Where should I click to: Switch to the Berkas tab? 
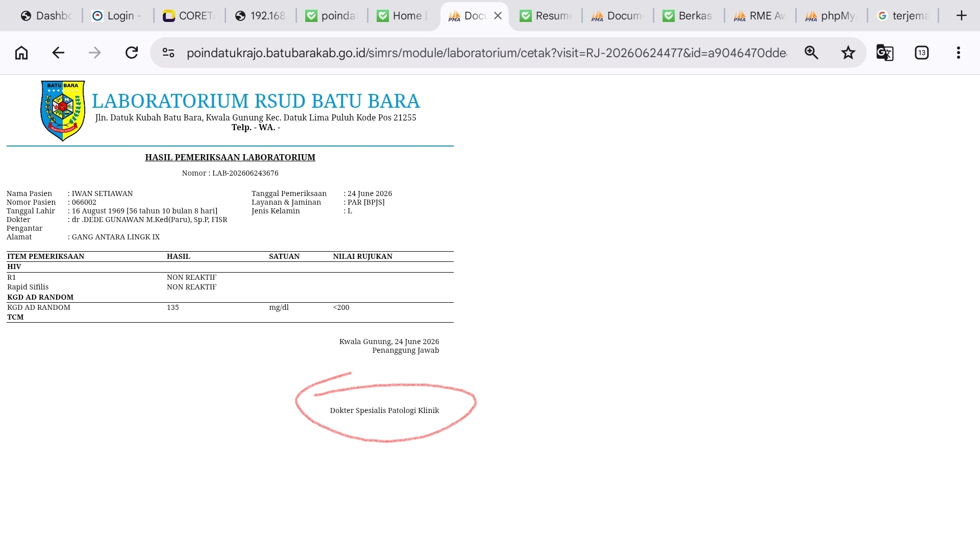pos(688,16)
